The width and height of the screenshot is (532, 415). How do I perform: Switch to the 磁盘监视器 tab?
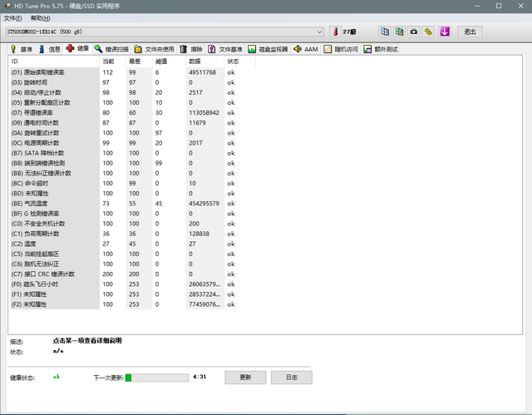pos(268,49)
